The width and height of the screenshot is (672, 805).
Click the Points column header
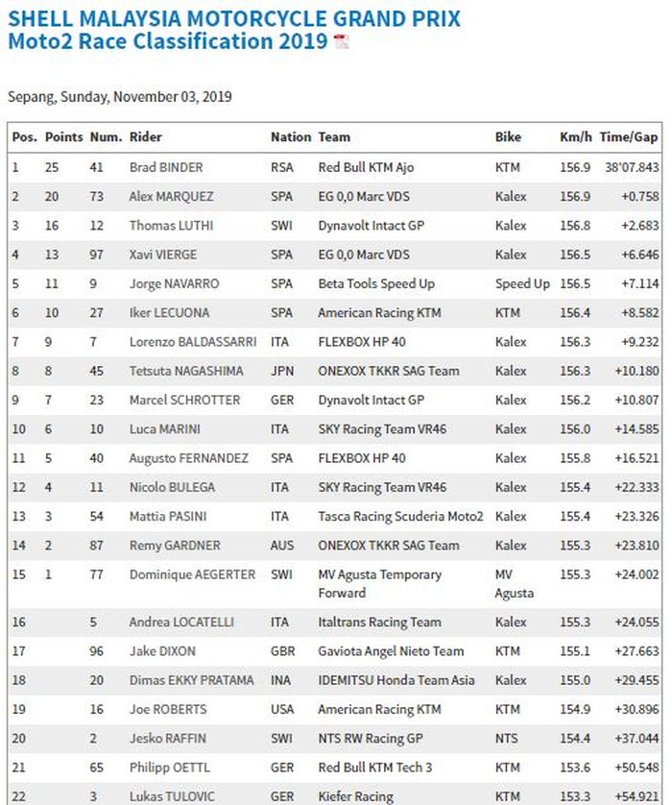[x=63, y=137]
